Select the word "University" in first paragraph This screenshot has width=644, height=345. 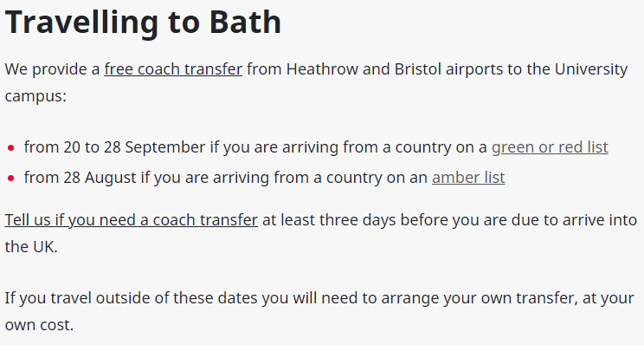click(x=591, y=69)
